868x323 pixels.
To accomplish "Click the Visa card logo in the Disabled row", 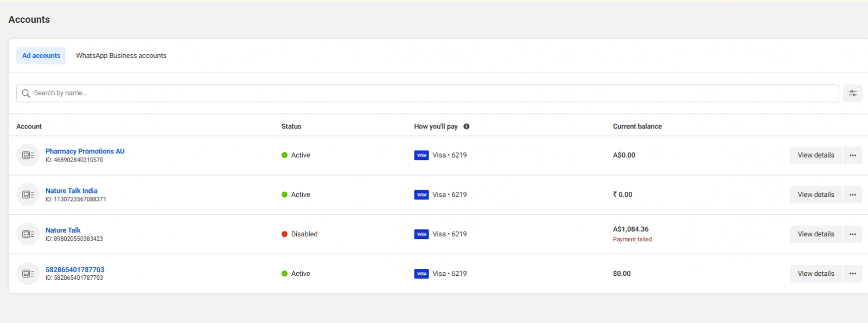I will [x=422, y=234].
